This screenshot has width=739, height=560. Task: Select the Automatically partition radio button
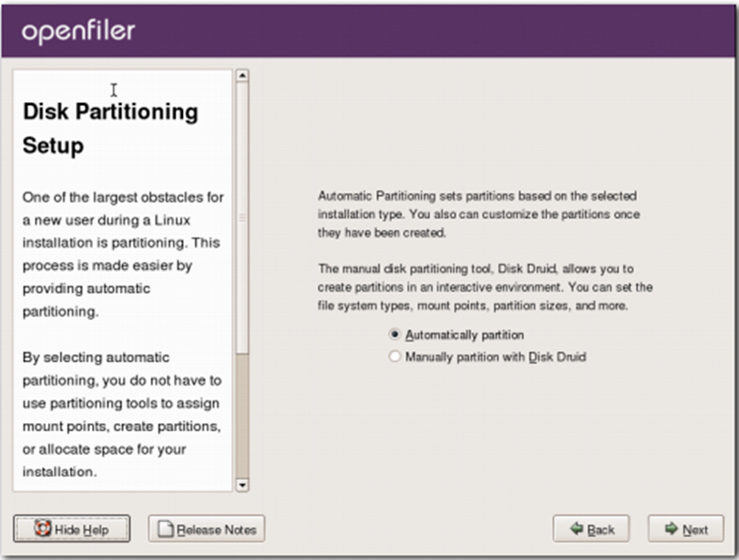pyautogui.click(x=395, y=334)
